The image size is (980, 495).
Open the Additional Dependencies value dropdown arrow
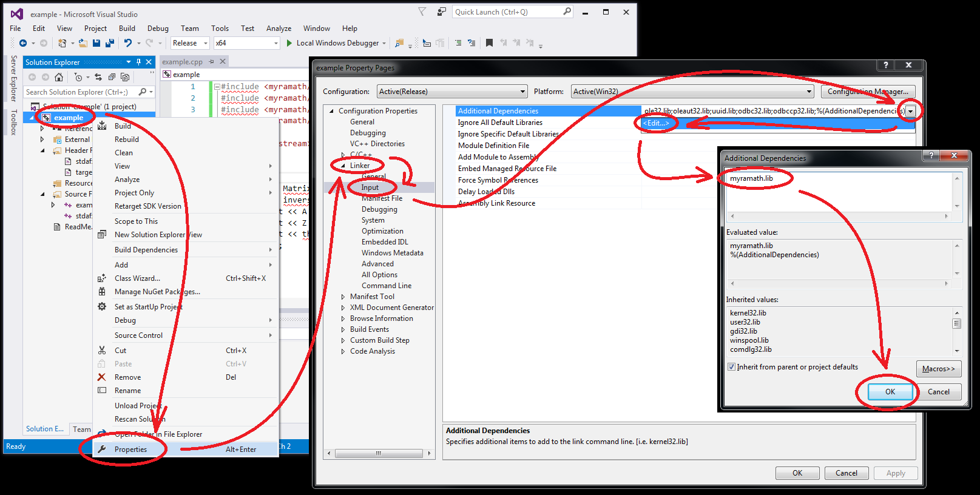coord(910,111)
